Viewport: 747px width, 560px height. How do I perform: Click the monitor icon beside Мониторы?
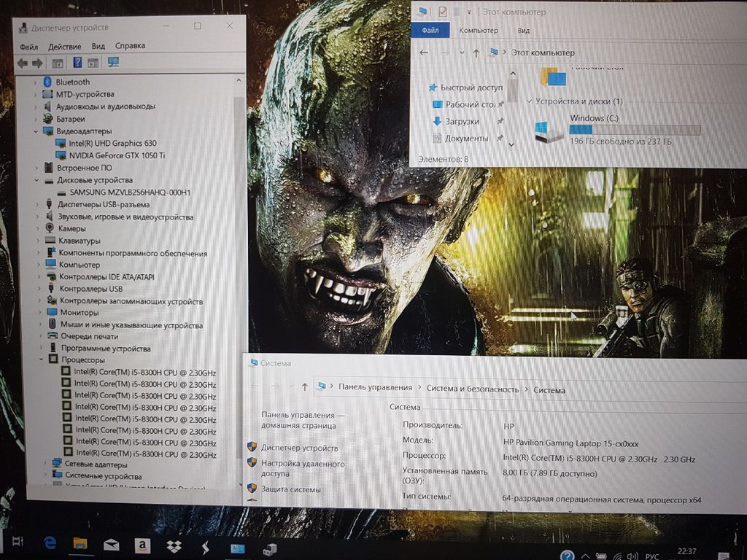coord(52,312)
